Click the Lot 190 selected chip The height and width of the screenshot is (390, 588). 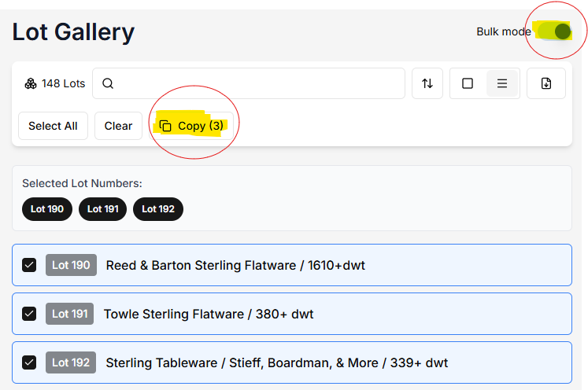(47, 209)
